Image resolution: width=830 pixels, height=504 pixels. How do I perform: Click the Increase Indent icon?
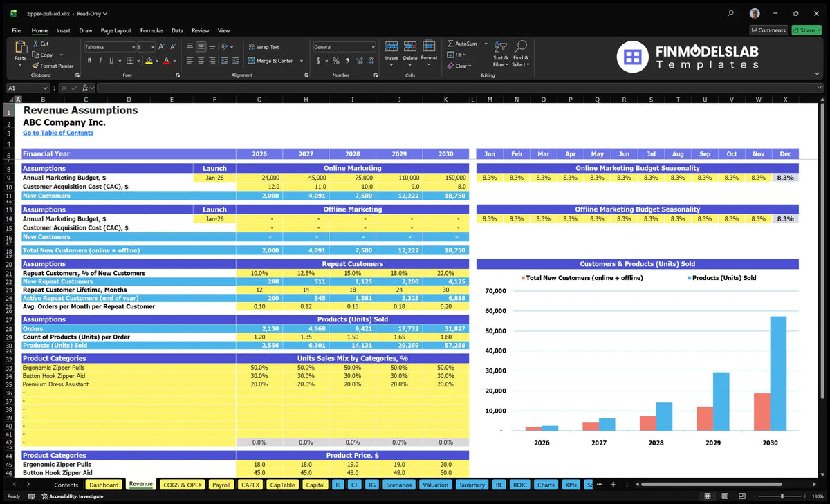pos(236,61)
